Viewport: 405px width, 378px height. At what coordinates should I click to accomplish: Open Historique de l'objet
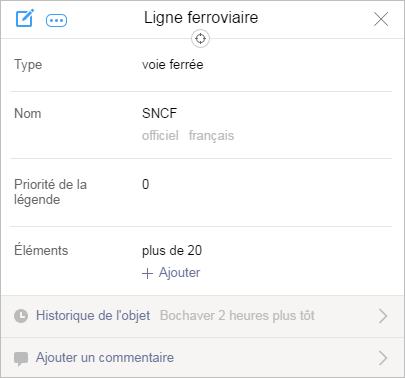(93, 315)
